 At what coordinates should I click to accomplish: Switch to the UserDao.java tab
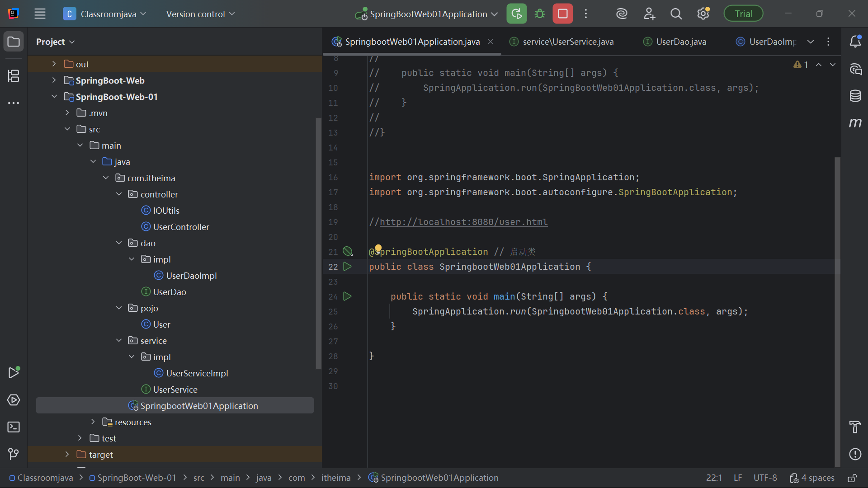click(681, 42)
